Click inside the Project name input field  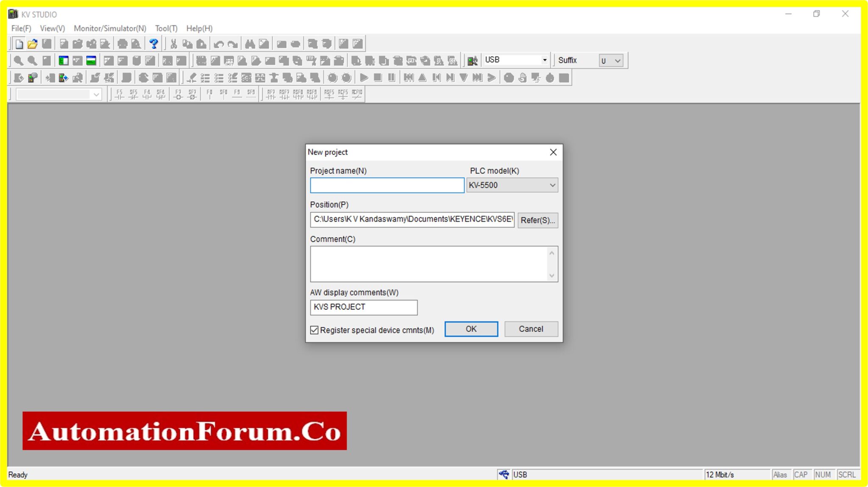point(387,185)
